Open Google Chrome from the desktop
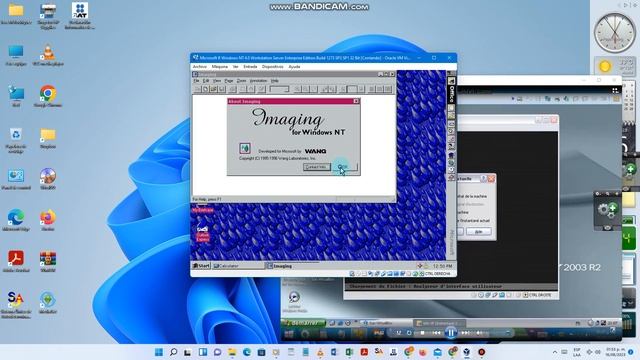Screen dimensions: 640x360 [48, 96]
